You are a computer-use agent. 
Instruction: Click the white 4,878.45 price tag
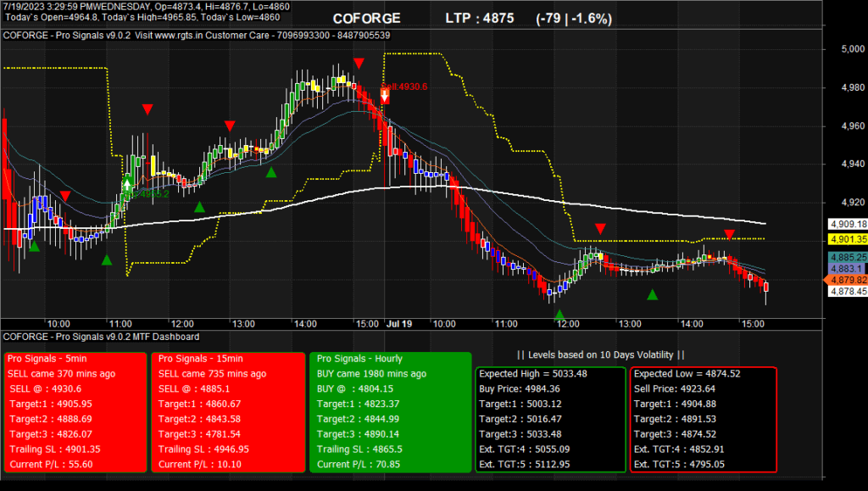click(x=848, y=291)
